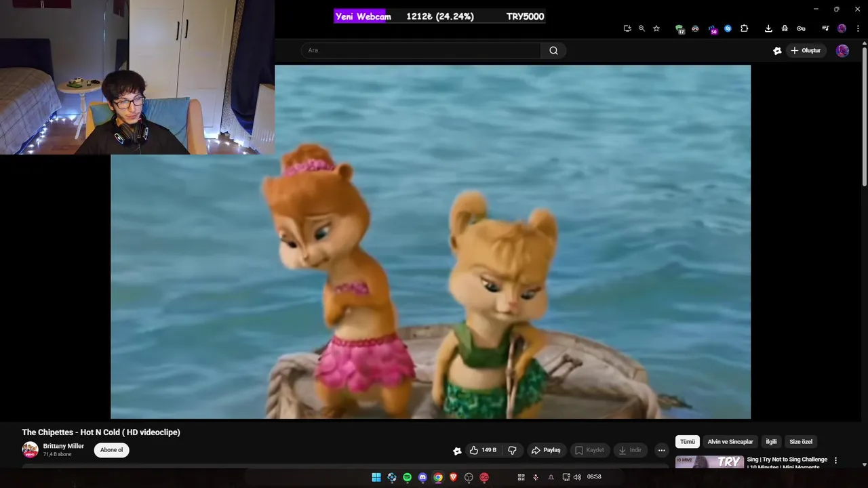Switch to Chrome in the taskbar
868x488 pixels.
click(438, 477)
